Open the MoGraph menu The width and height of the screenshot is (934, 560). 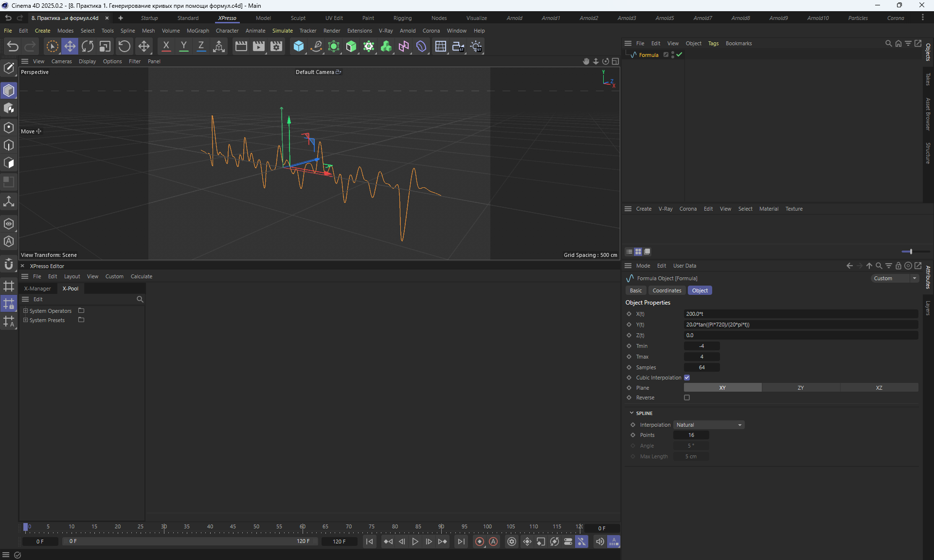tap(198, 31)
